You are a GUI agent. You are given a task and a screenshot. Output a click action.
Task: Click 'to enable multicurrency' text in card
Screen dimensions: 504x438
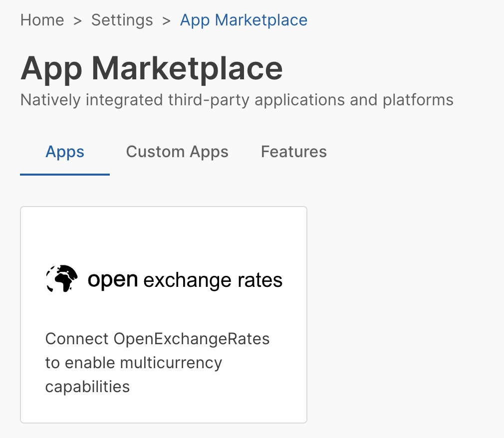133,363
